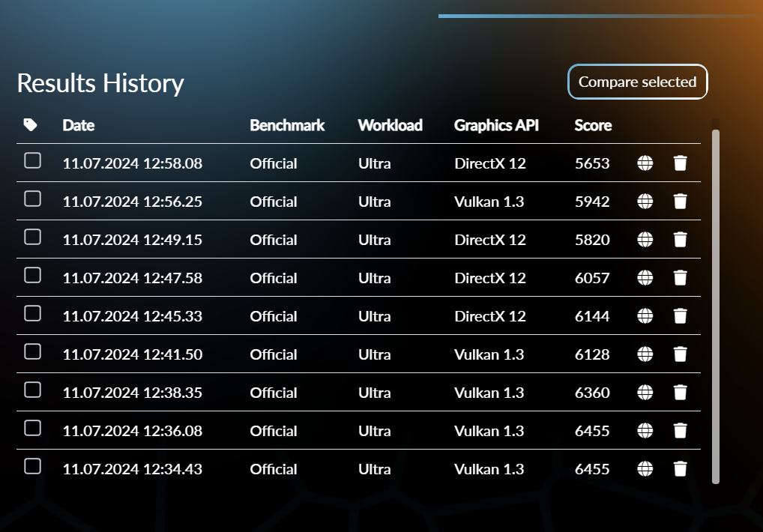Screen dimensions: 763x532
Task: Click Vulkan 1.3 in the 12:41.50 row
Action: (x=489, y=354)
